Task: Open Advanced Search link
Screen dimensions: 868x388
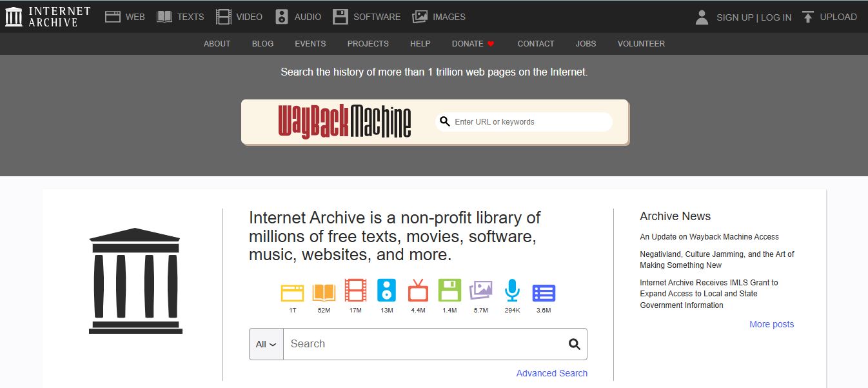Action: [x=552, y=373]
